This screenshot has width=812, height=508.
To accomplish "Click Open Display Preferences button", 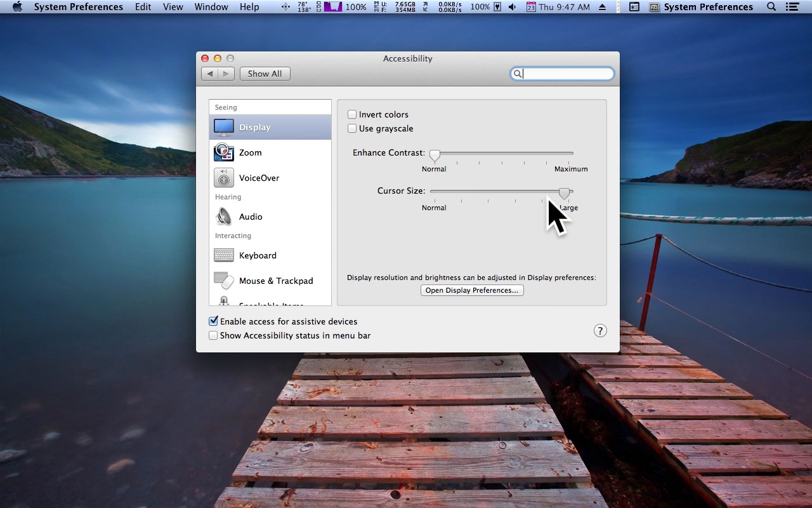I will click(x=472, y=290).
